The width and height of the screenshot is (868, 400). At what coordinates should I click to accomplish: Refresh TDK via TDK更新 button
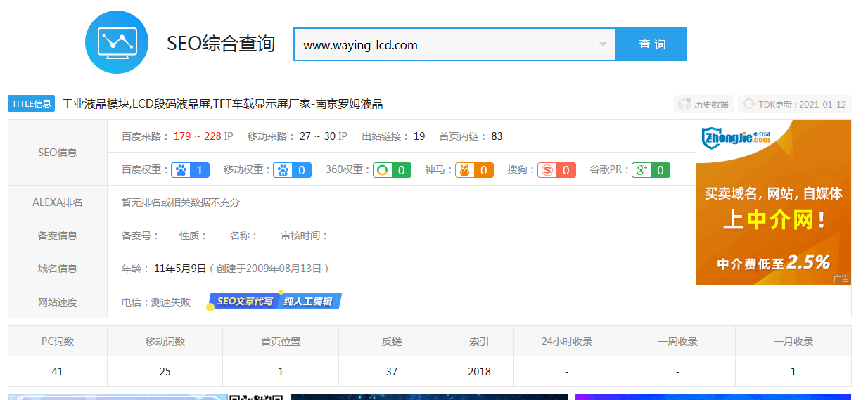(x=795, y=104)
